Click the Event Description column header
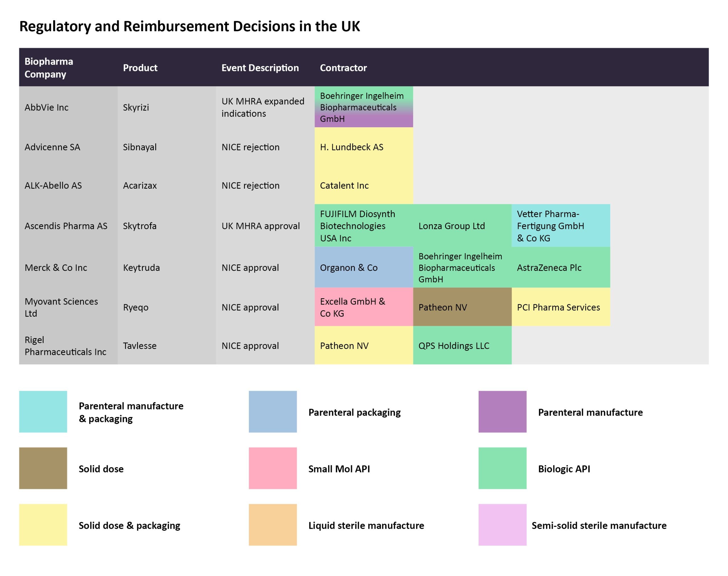728x576 pixels. tap(260, 68)
